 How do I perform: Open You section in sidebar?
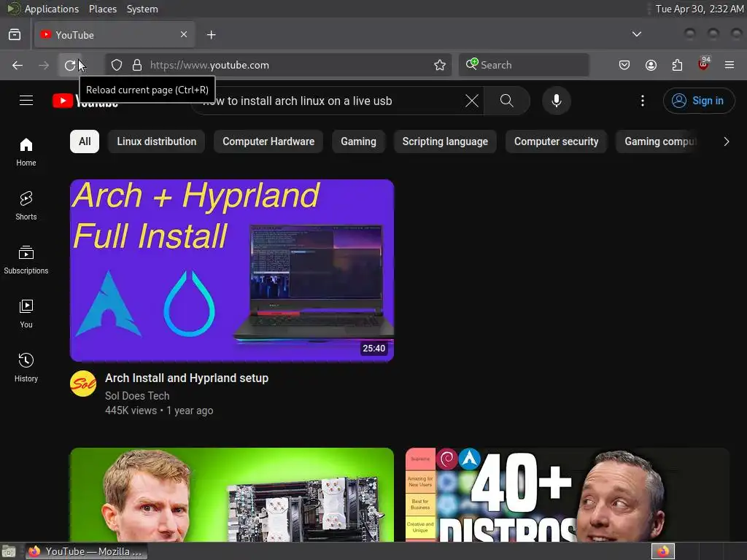point(26,314)
